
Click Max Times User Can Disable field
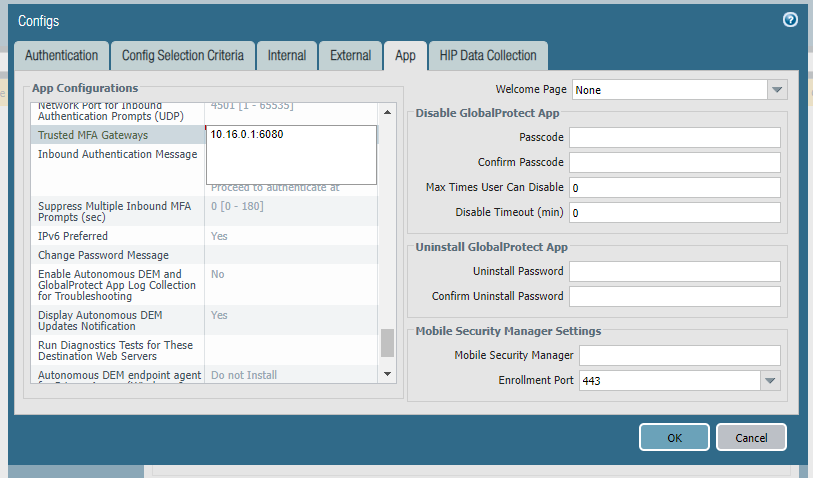click(674, 188)
